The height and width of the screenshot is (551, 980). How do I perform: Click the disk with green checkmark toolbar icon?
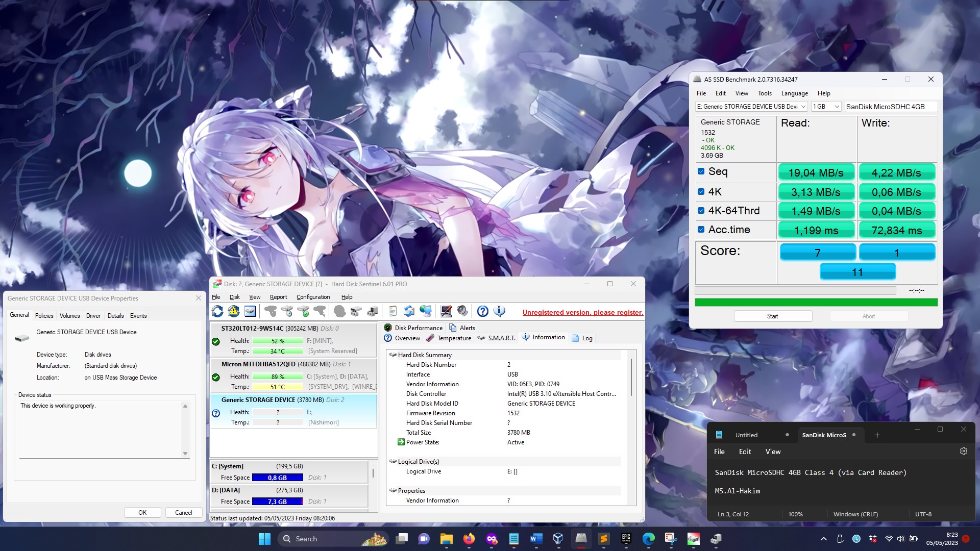click(x=303, y=311)
